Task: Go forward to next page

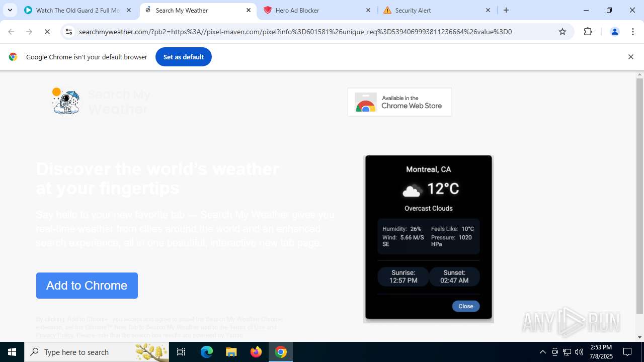Action: 29,32
